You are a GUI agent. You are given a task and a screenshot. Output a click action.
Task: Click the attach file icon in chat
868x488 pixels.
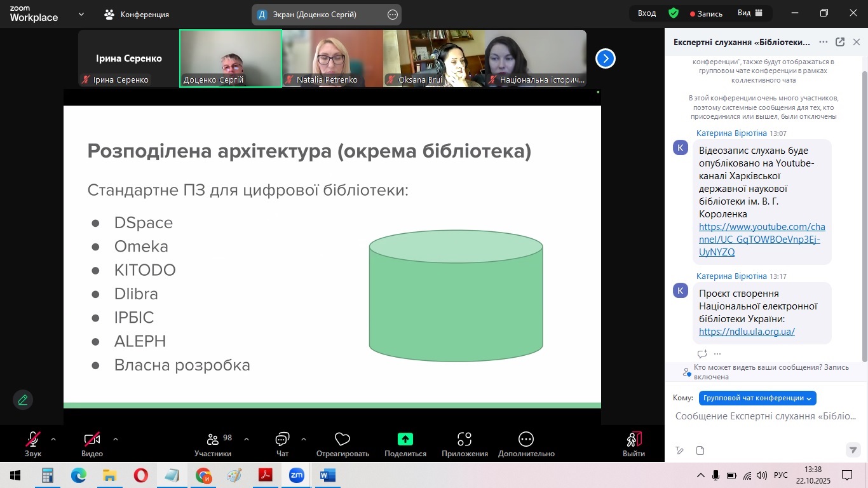[700, 451]
